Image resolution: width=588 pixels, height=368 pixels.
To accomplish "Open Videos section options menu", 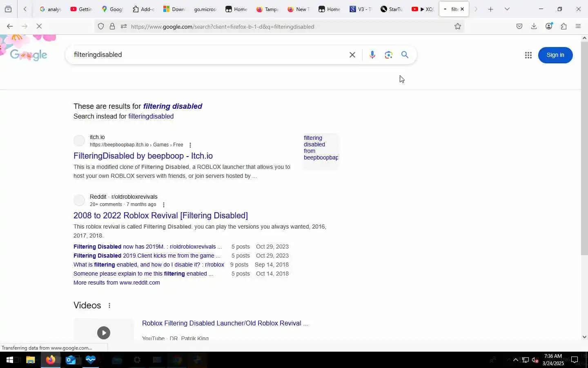I will pos(109,305).
